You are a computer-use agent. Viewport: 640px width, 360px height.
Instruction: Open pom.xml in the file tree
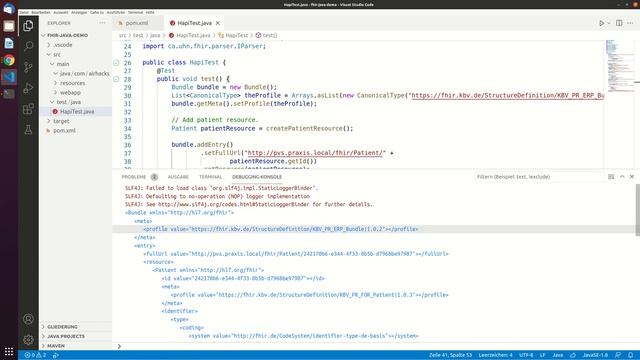[x=64, y=131]
